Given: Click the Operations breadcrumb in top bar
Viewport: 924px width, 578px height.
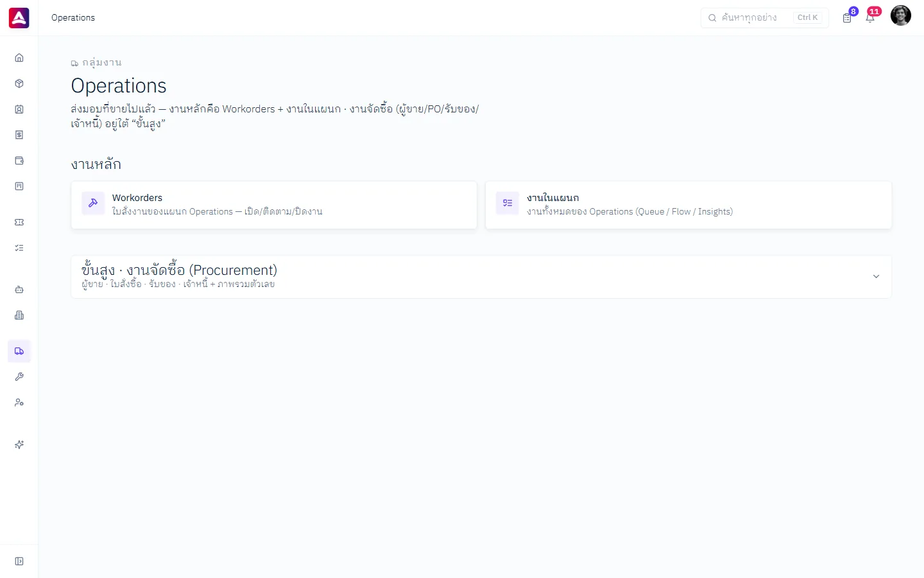Looking at the screenshot, I should click(x=73, y=18).
